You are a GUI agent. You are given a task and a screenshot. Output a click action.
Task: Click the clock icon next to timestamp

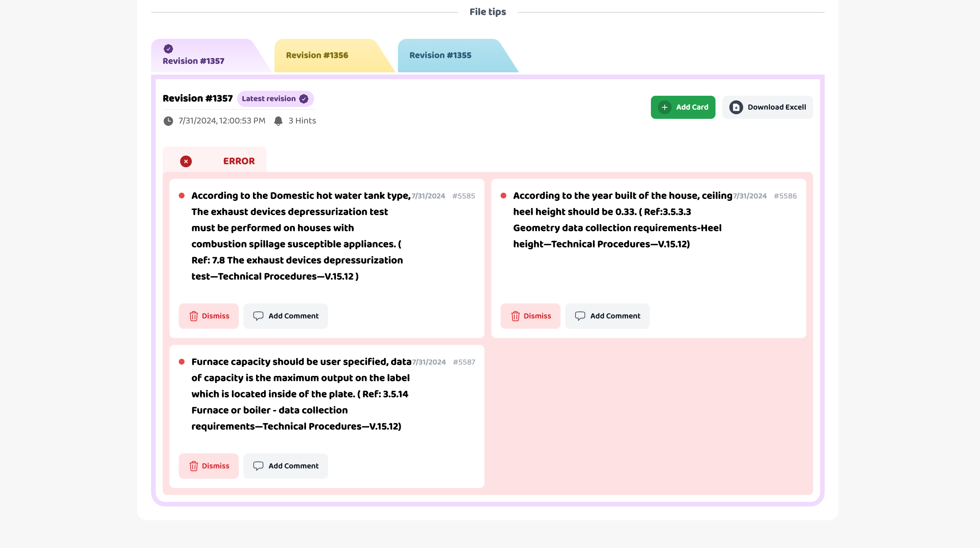168,121
